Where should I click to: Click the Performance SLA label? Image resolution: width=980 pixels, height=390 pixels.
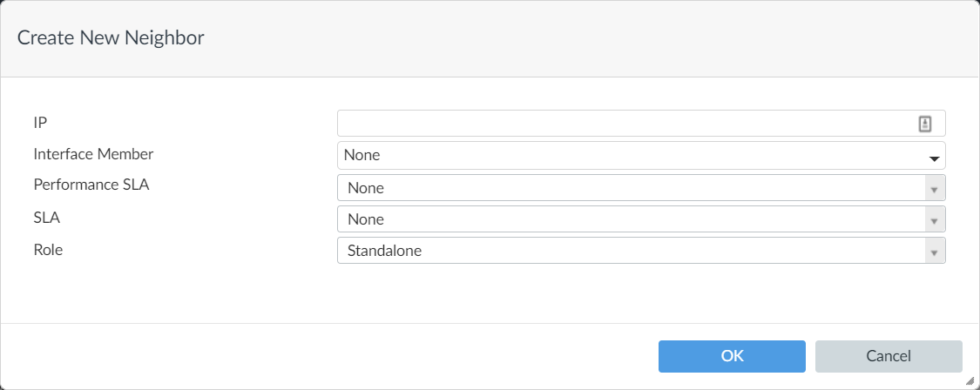[91, 185]
